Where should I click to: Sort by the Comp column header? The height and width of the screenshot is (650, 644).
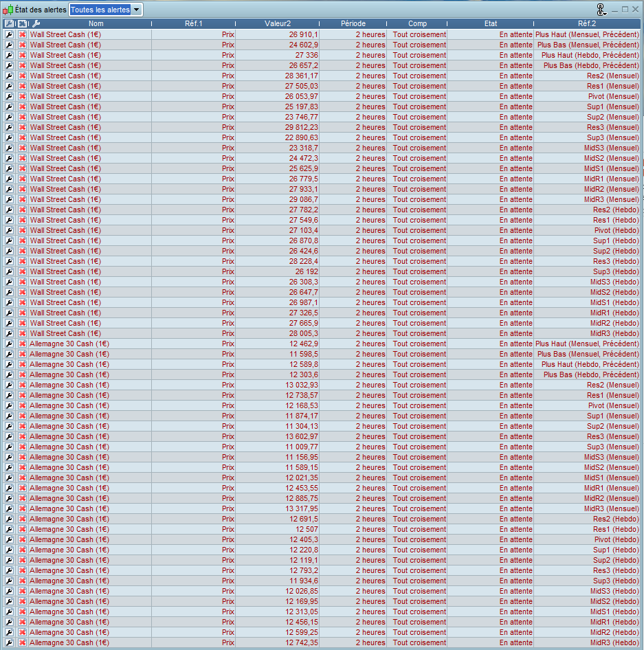tap(417, 23)
